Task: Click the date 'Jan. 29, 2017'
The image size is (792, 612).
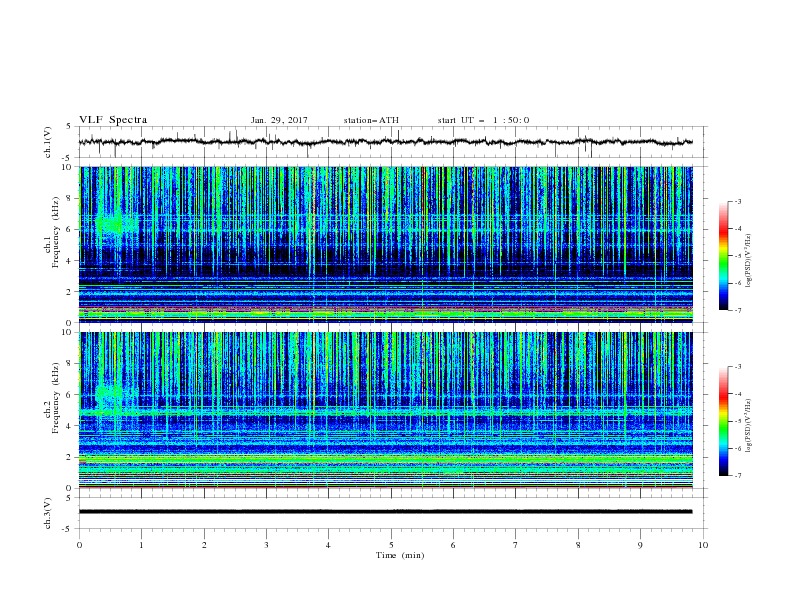Action: pos(279,120)
